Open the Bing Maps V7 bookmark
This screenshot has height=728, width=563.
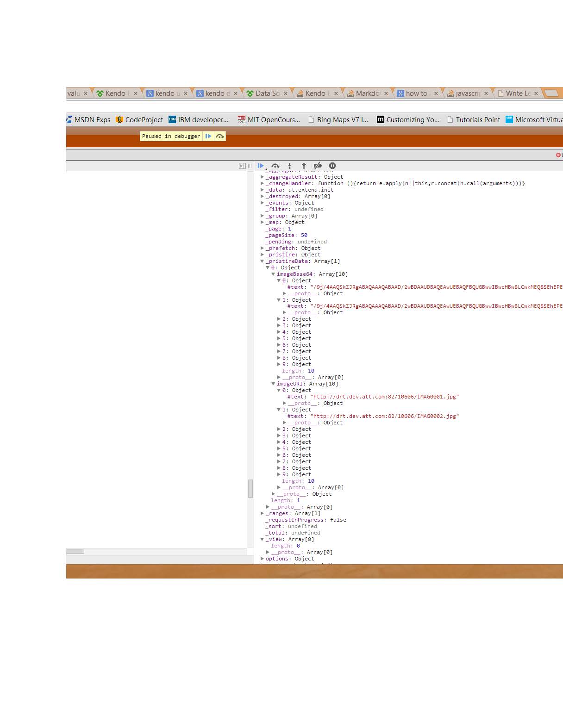338,119
